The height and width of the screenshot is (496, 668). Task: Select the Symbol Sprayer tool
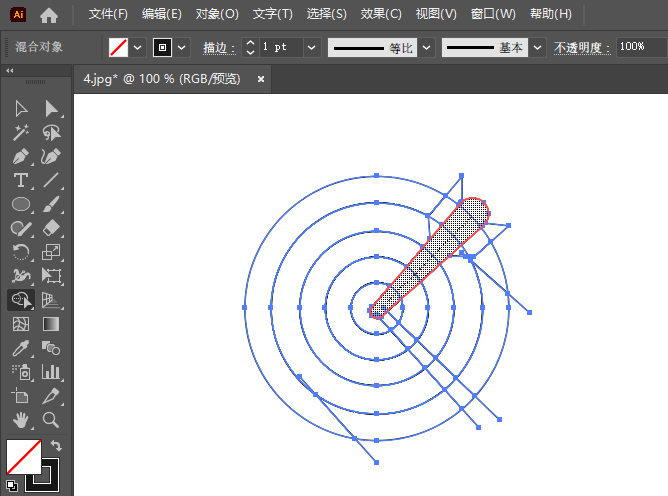[x=21, y=372]
